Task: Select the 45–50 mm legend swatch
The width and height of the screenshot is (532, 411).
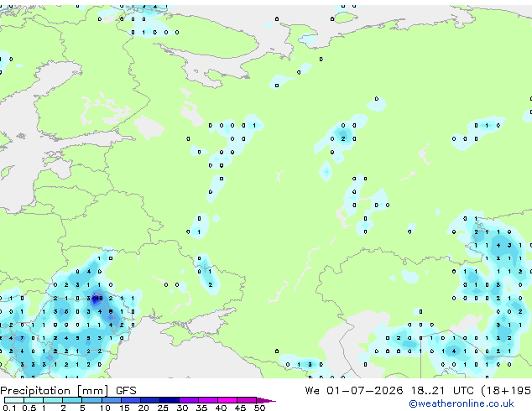Action: point(247,400)
